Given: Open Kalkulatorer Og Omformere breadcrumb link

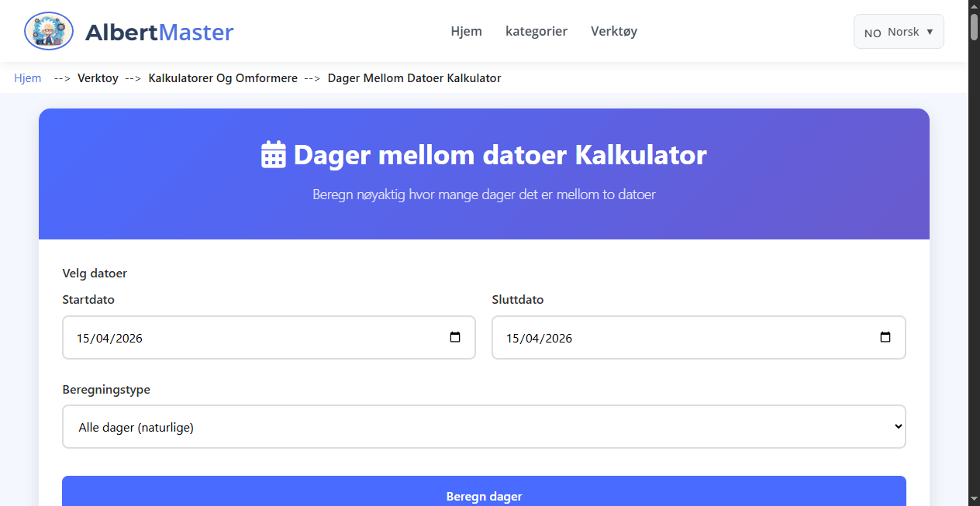Looking at the screenshot, I should click(x=223, y=78).
